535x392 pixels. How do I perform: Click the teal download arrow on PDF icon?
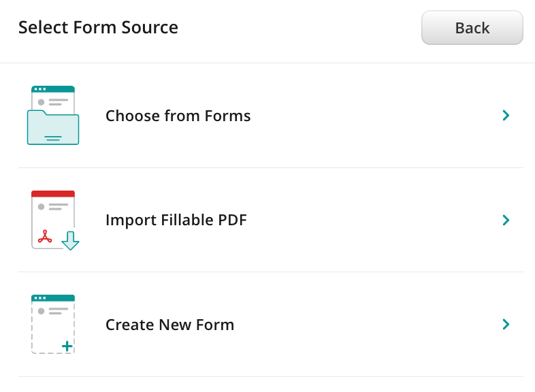click(70, 241)
